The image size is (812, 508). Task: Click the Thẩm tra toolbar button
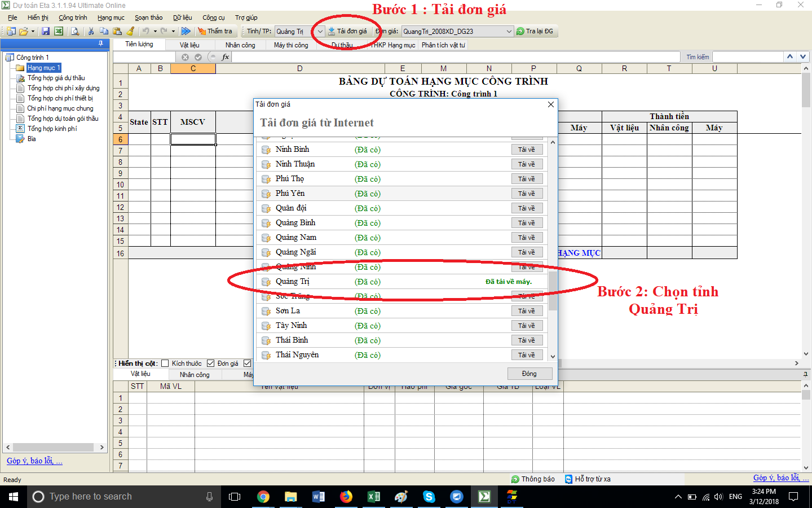click(215, 32)
